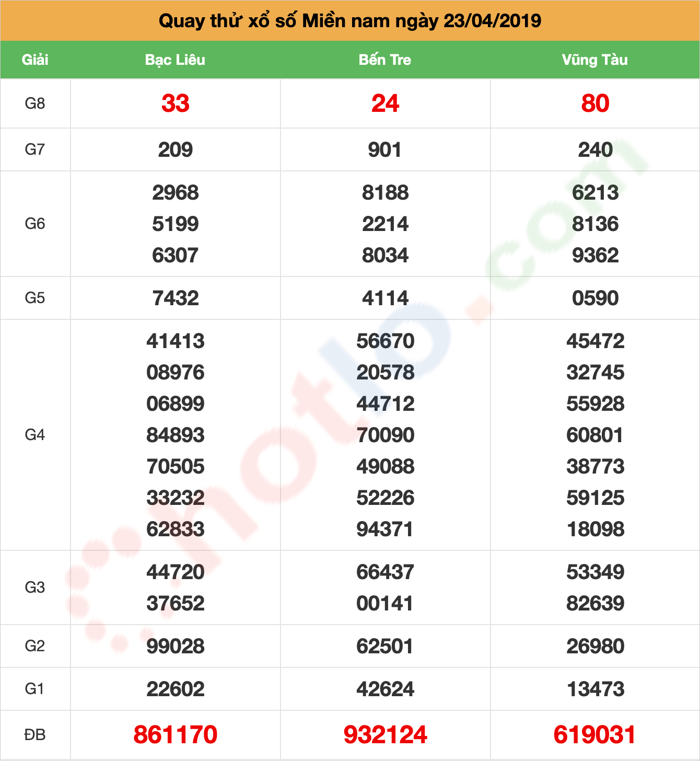Select G4 number 62833
Screen dimensions: 700x761
175,529
